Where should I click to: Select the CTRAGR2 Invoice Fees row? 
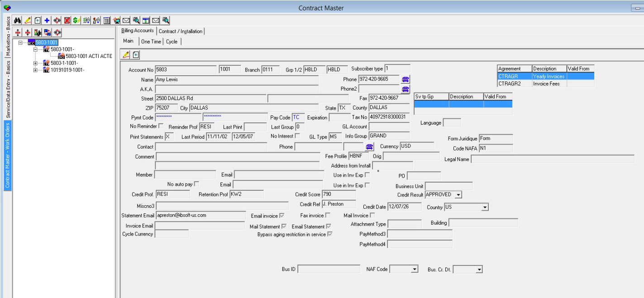point(546,83)
